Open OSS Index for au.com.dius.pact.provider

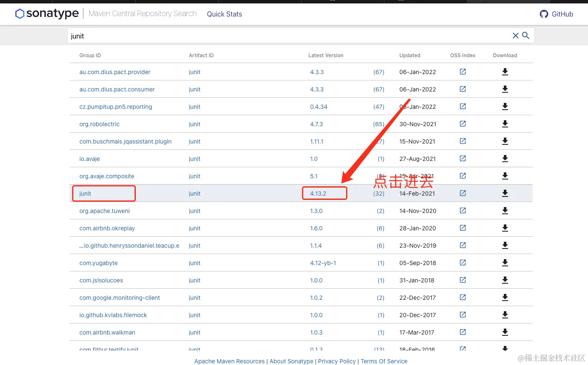click(463, 72)
